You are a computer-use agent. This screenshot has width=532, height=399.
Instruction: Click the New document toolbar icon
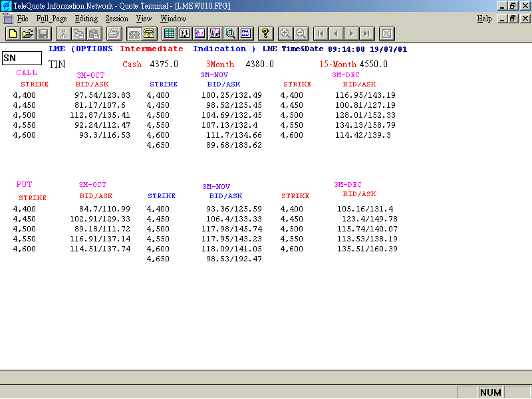click(13, 34)
